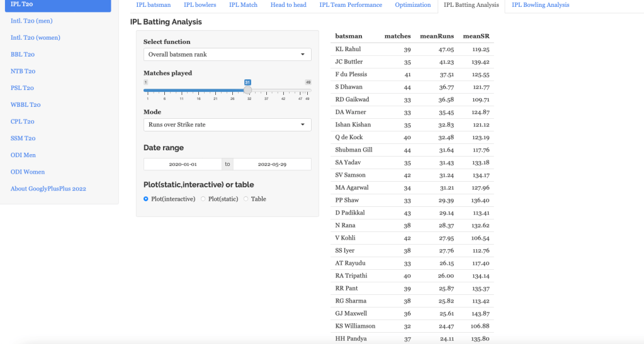The width and height of the screenshot is (644, 344).
Task: Click the start date field 2020-01-01
Action: click(x=183, y=164)
